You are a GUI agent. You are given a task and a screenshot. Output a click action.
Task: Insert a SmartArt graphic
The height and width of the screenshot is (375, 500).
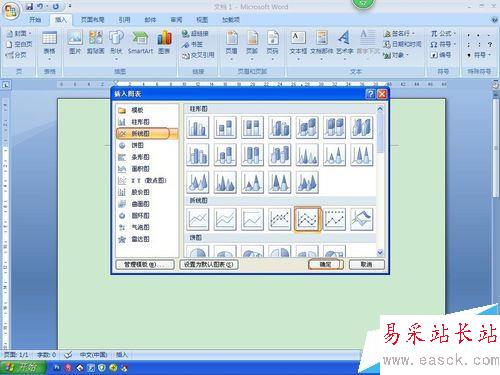click(140, 42)
